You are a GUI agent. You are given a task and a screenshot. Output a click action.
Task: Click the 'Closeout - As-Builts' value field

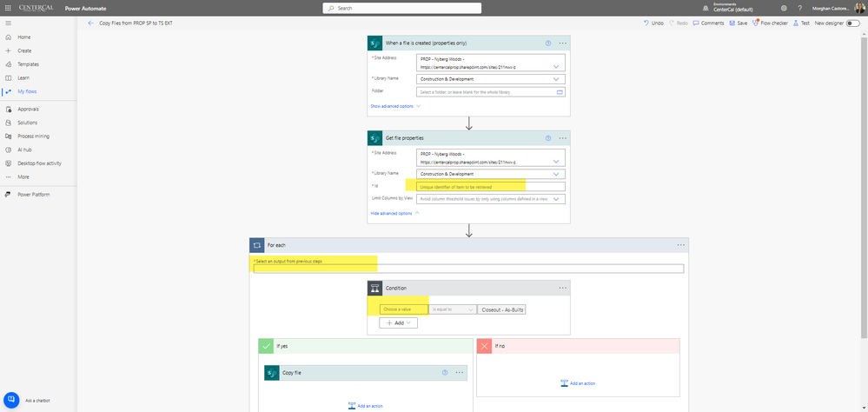click(x=503, y=309)
